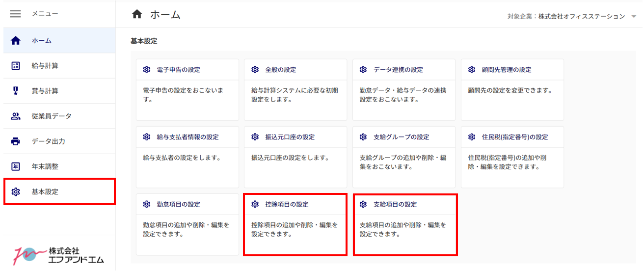
Task: Click the gear icon on 支給グループの設定 card
Action: pyautogui.click(x=363, y=137)
